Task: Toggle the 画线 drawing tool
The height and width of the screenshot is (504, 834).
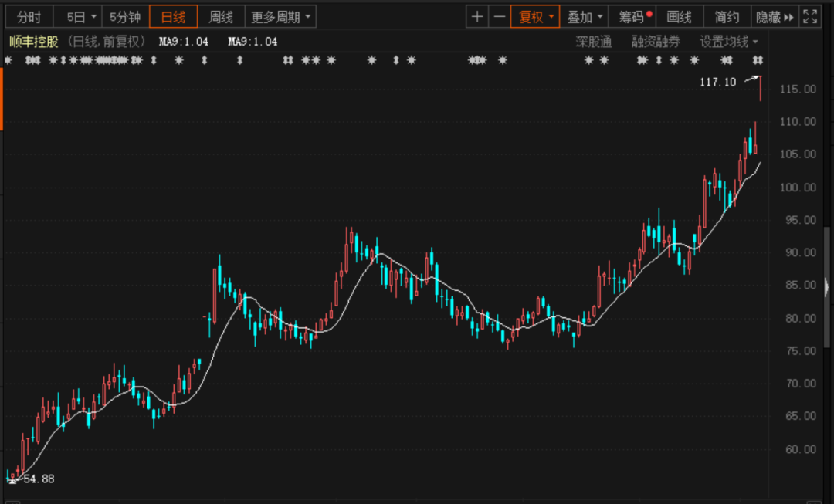Action: (679, 17)
